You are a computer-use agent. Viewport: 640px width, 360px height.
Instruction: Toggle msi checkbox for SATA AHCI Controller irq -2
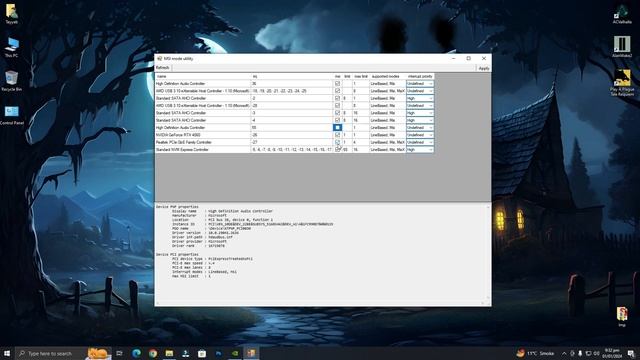(337, 98)
